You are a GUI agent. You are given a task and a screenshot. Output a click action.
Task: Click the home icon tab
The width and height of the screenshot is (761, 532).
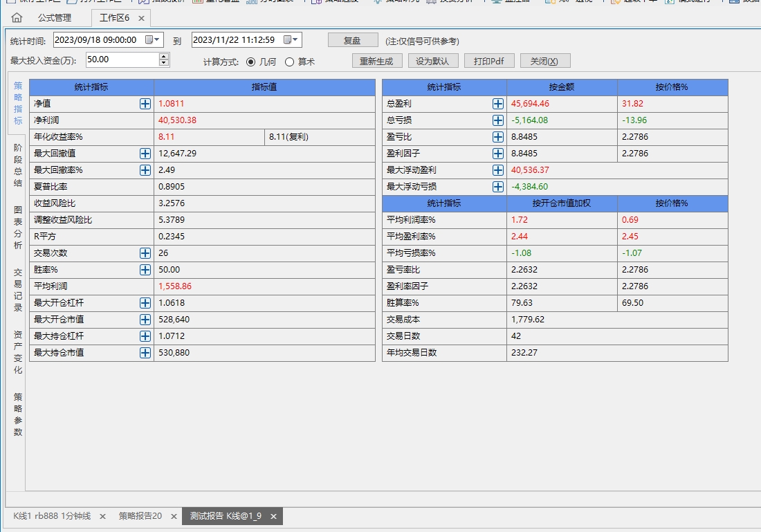tap(17, 18)
